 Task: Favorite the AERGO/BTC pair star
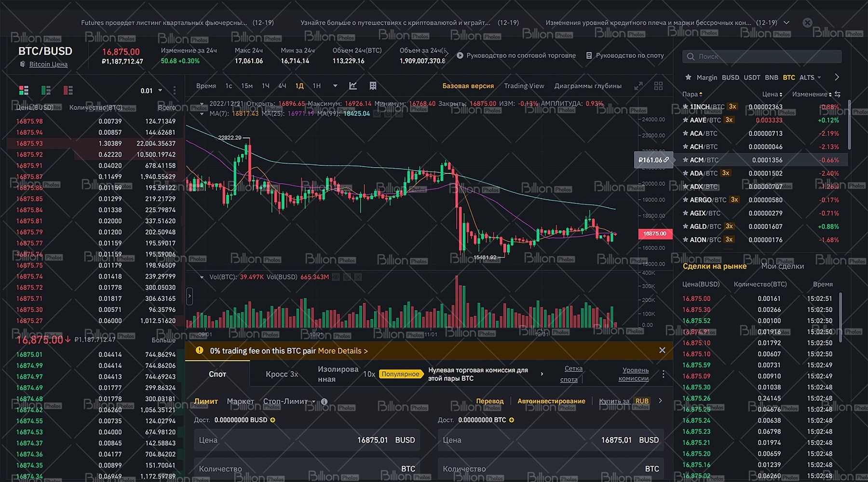pos(685,200)
